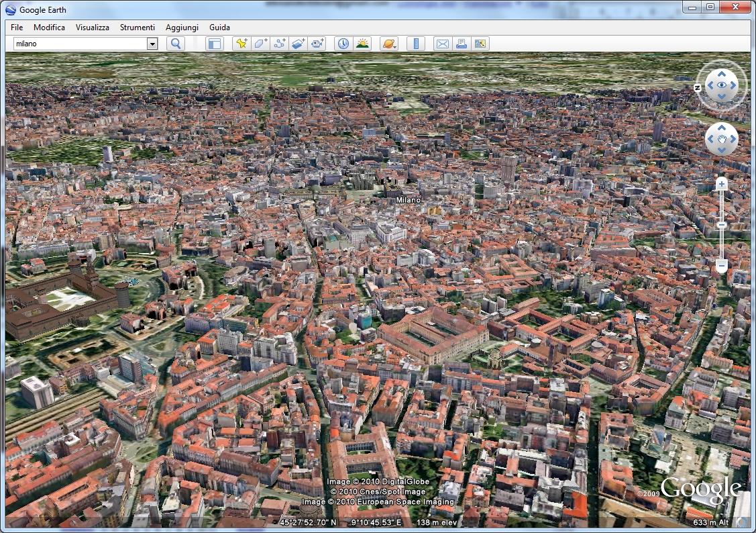The width and height of the screenshot is (756, 533).
Task: Click the eye icon in look joystick
Action: [721, 85]
